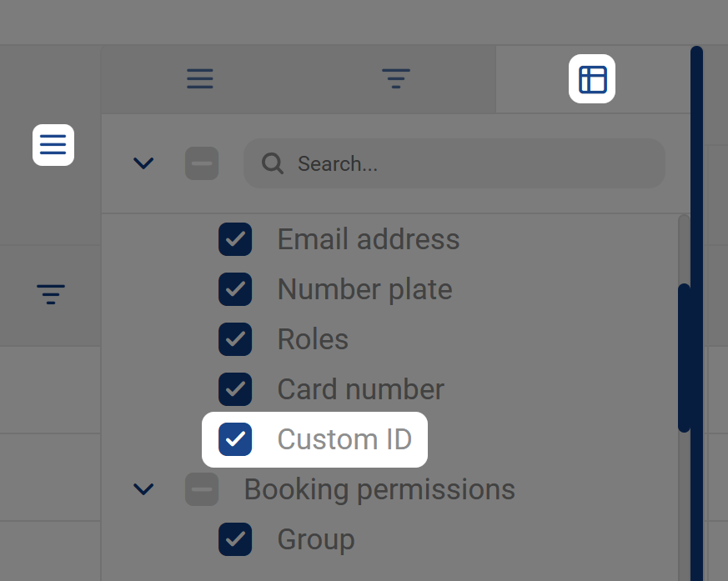Switch to the filter tab in panel header

(x=395, y=78)
